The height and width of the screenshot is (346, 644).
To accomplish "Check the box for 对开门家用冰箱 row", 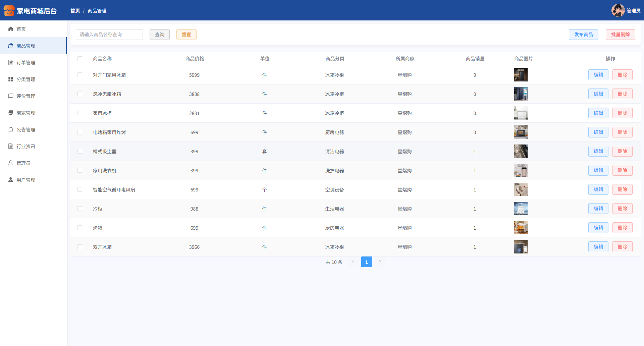I will tap(80, 75).
